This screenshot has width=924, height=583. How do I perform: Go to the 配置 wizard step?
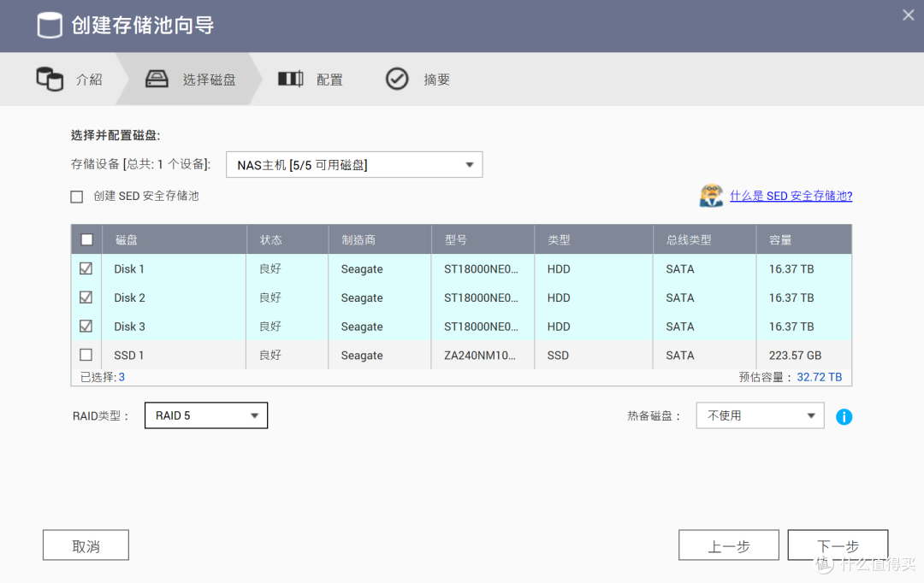click(x=329, y=79)
